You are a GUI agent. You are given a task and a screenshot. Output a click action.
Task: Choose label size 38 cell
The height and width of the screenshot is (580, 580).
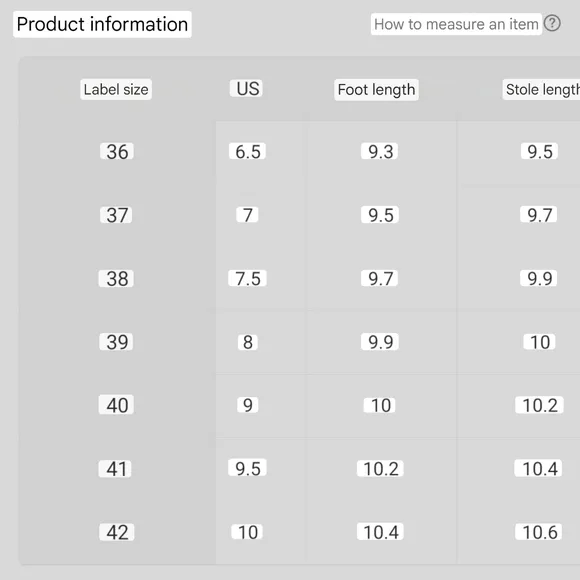(116, 279)
